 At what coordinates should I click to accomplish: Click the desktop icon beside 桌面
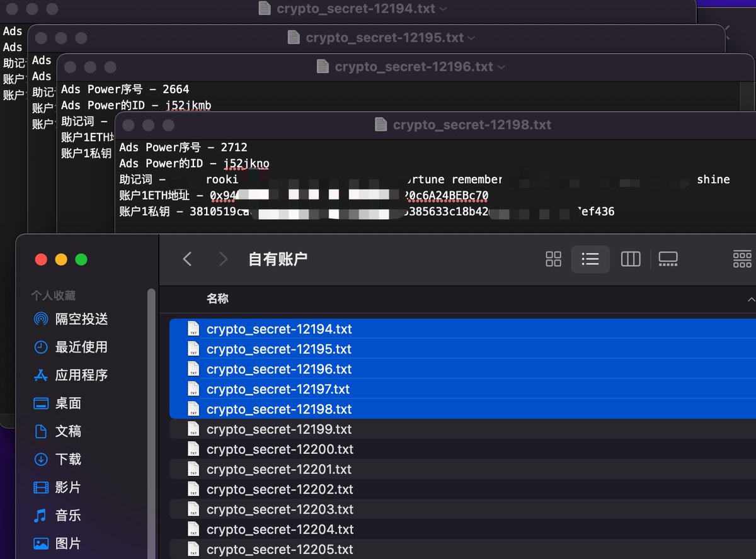point(40,403)
